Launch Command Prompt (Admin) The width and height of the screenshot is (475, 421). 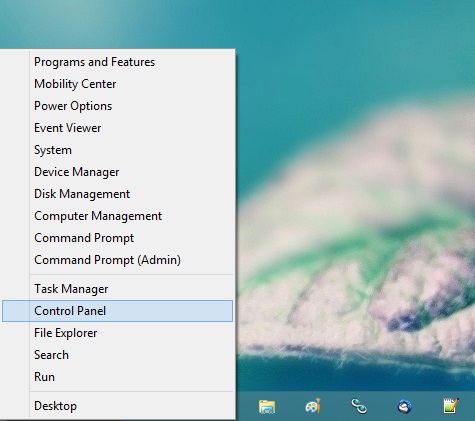[x=117, y=260]
